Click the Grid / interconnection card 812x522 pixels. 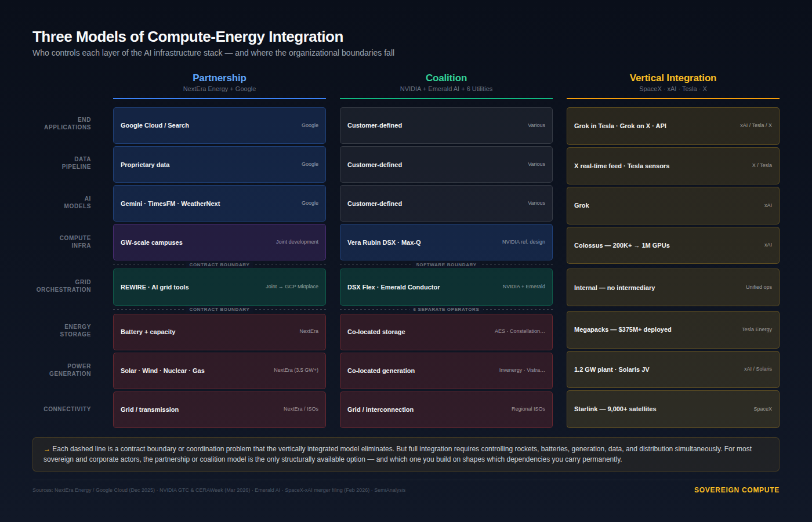446,409
